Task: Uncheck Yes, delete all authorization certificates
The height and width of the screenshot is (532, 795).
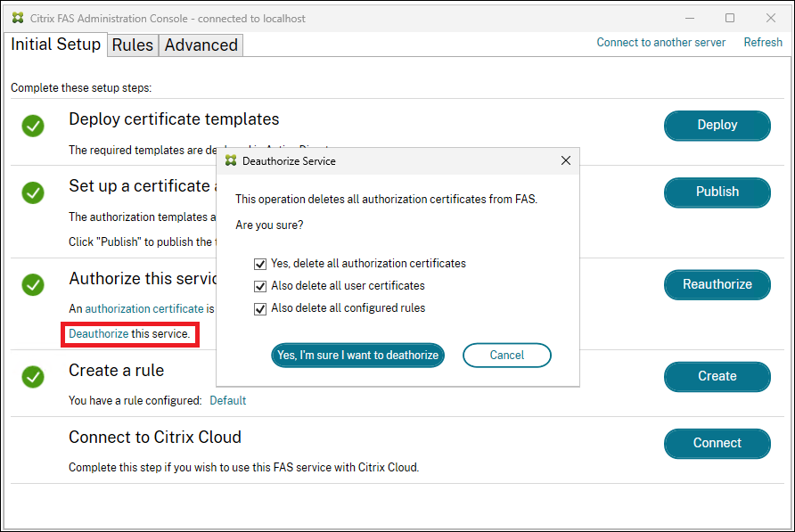Action: pyautogui.click(x=260, y=264)
